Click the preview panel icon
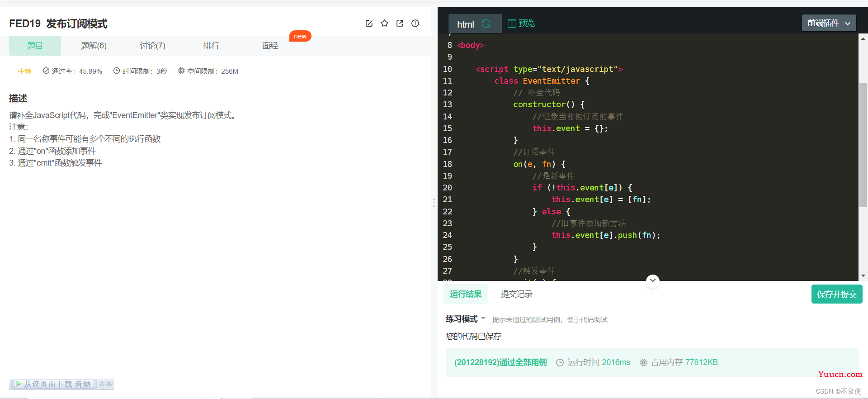Screen dimensions: 868x399 512,24
